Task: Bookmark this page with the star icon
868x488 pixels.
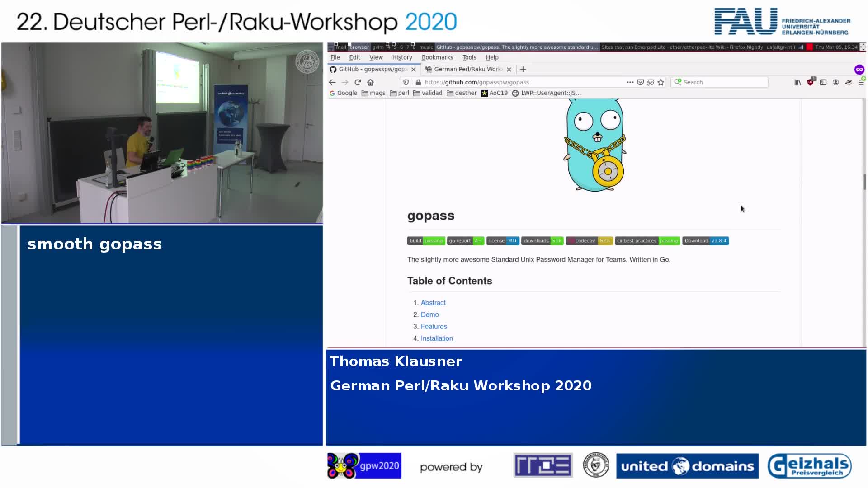Action: click(x=661, y=82)
